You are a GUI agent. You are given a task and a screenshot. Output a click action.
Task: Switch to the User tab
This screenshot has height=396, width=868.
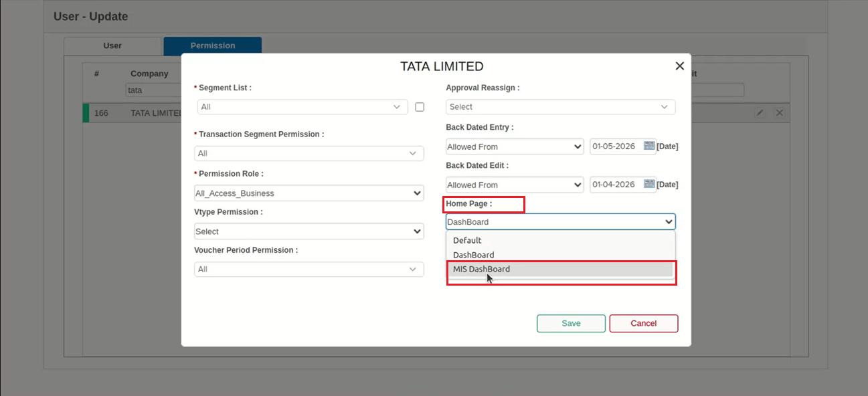pos(112,46)
